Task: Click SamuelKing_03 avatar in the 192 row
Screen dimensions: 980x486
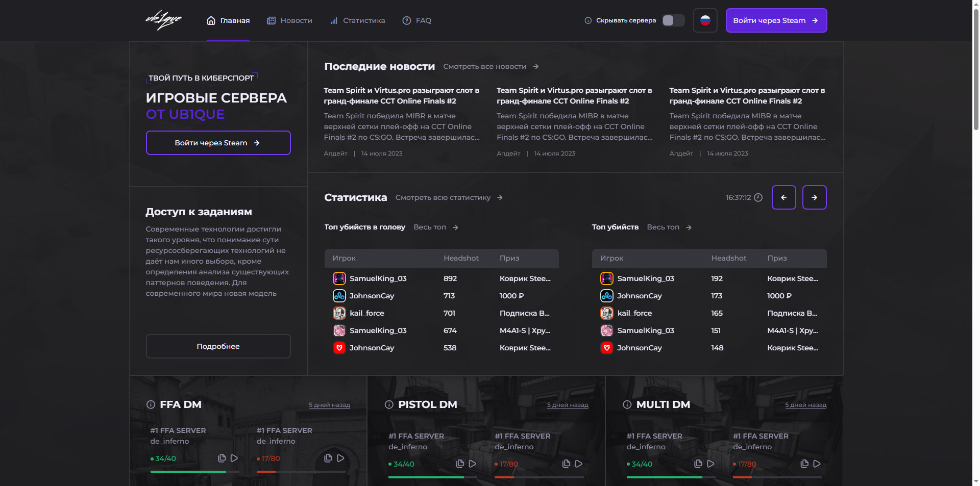Action: pyautogui.click(x=607, y=278)
